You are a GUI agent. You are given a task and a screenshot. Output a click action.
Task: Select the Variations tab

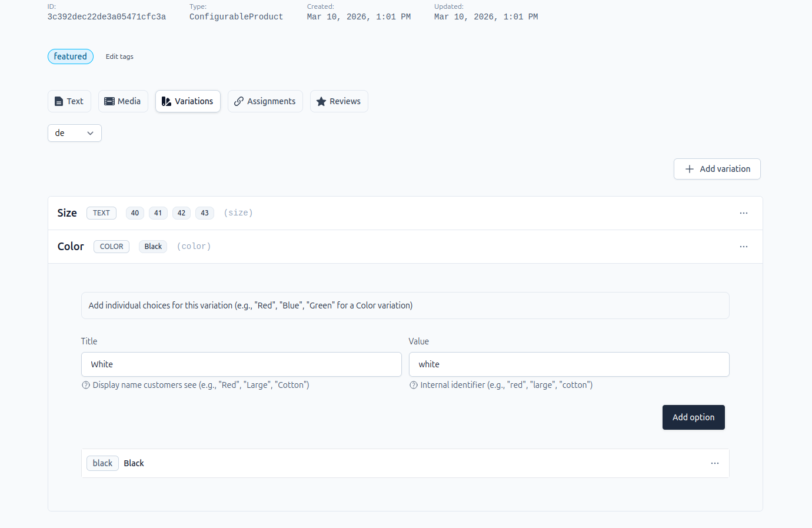pyautogui.click(x=188, y=101)
